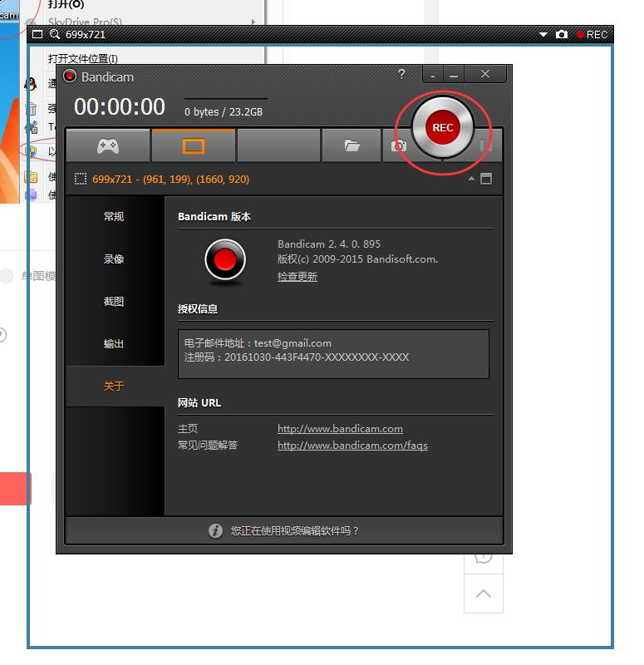644x665 pixels.
Task: Open the 截图 settings tab
Action: coord(114,301)
